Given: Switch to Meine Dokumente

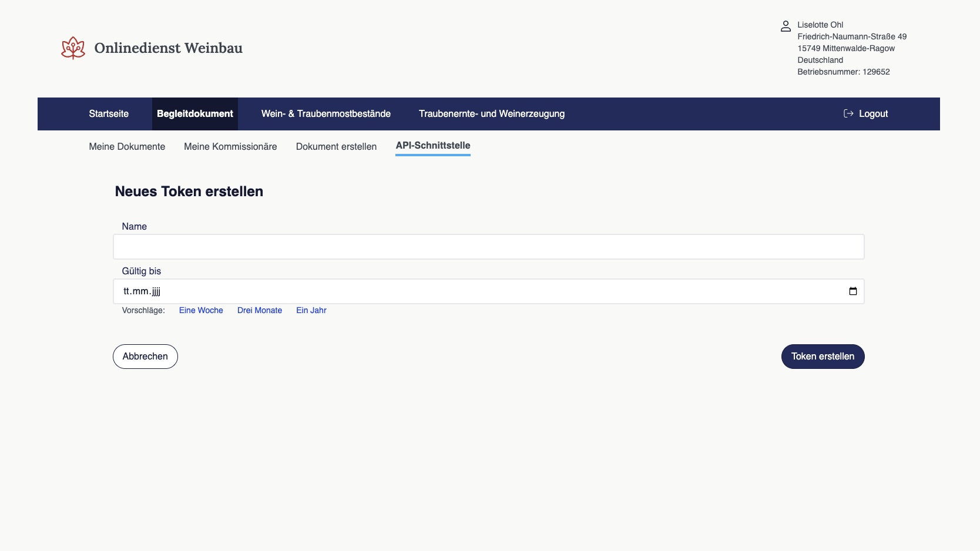Looking at the screenshot, I should pyautogui.click(x=126, y=147).
